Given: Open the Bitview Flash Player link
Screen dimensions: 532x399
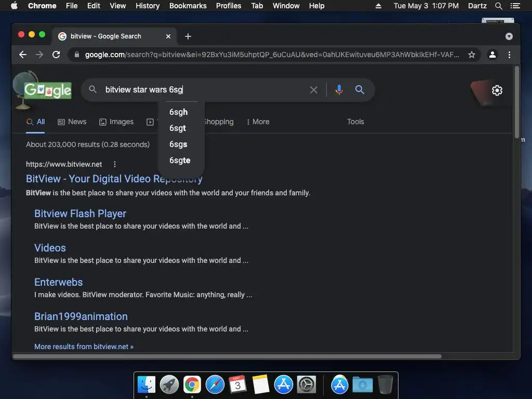Looking at the screenshot, I should (80, 214).
